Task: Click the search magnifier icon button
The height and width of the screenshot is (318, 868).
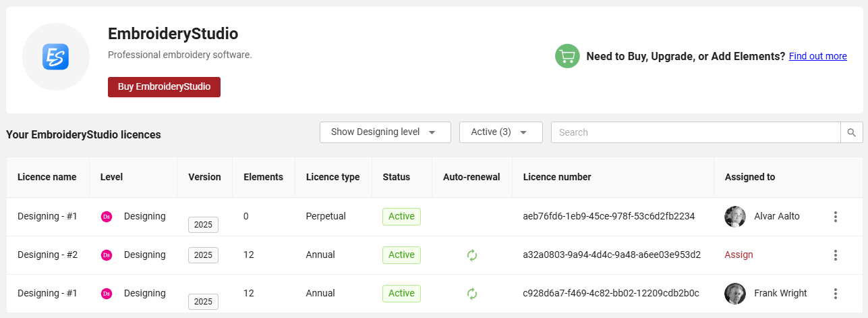Action: point(851,132)
